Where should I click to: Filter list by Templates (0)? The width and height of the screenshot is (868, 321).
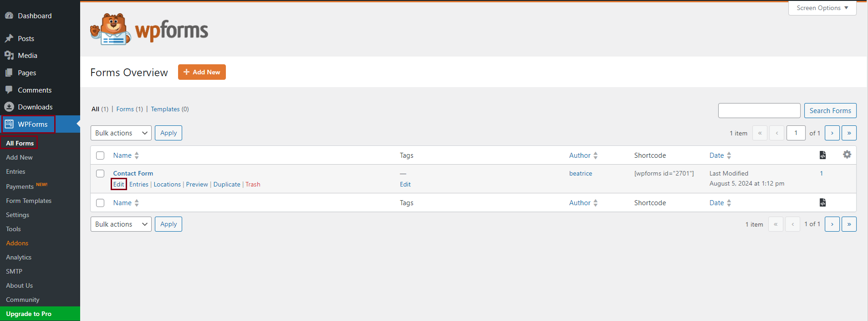[x=170, y=109]
